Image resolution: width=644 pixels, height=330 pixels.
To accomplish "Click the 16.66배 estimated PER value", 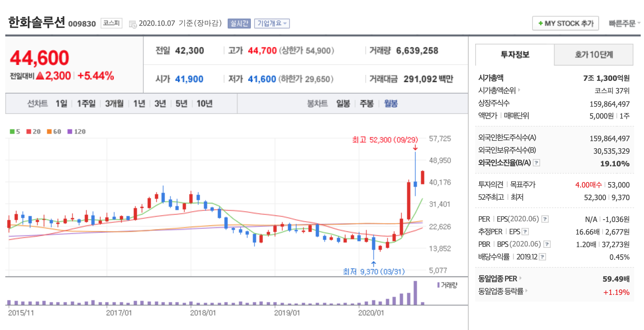I will (x=587, y=232).
